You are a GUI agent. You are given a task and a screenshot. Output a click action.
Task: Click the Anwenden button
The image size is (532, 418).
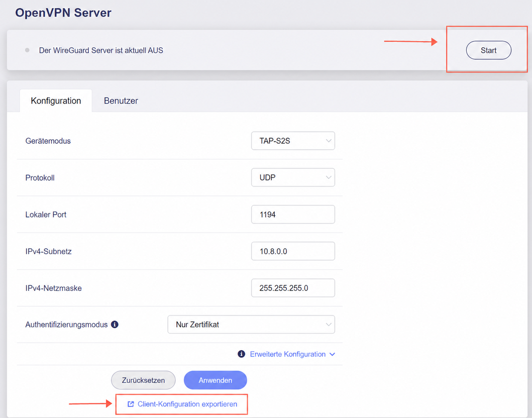(216, 380)
